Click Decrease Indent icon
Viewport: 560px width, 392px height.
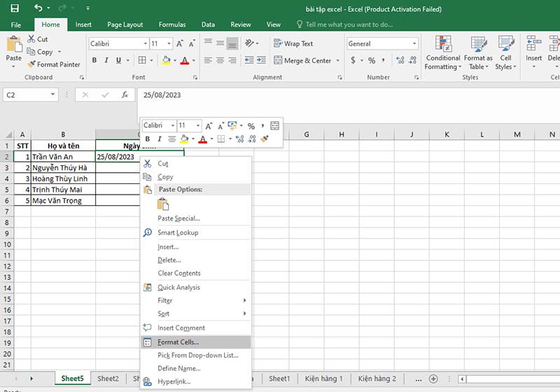249,60
